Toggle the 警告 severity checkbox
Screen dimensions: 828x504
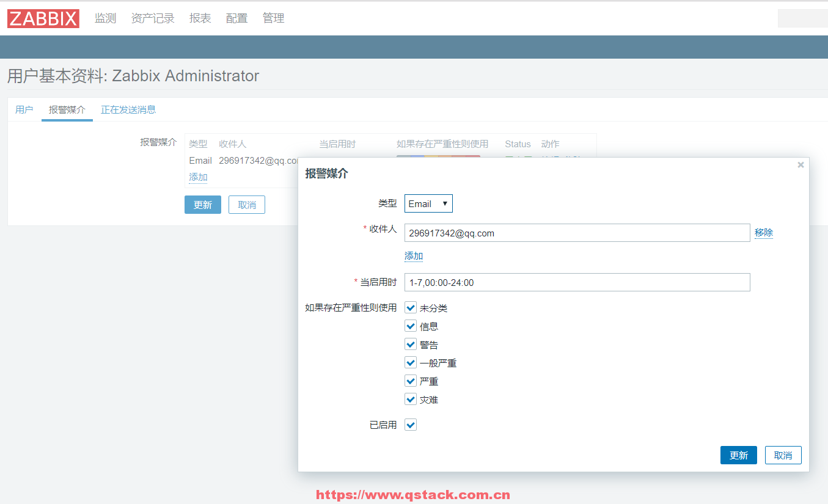click(x=411, y=345)
